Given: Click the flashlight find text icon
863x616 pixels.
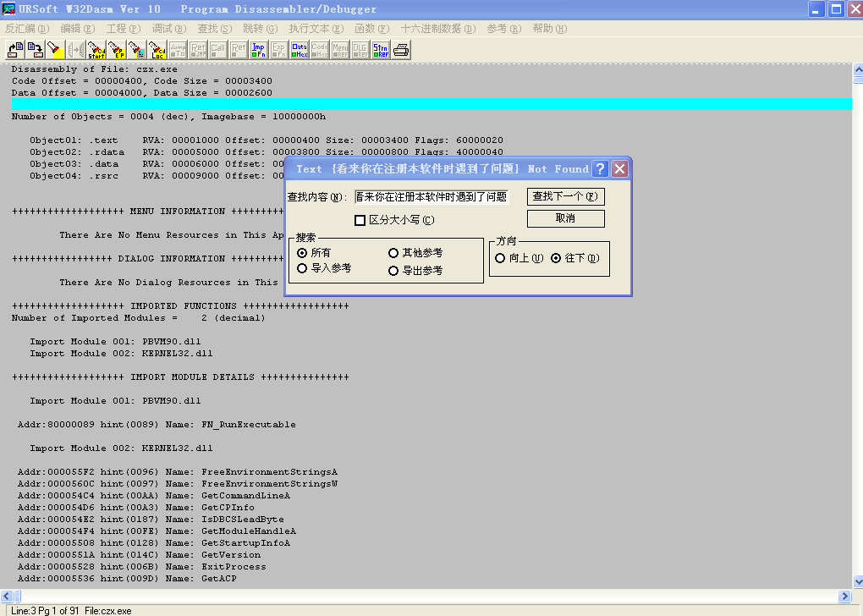Looking at the screenshot, I should click(x=56, y=50).
